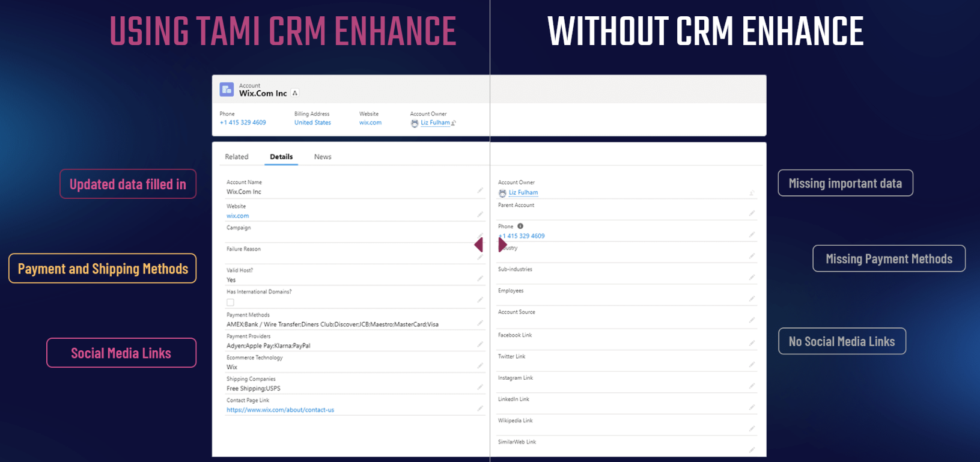Image resolution: width=980 pixels, height=462 pixels.
Task: Click the pencil icon for Failure Reason
Action: pyautogui.click(x=480, y=257)
